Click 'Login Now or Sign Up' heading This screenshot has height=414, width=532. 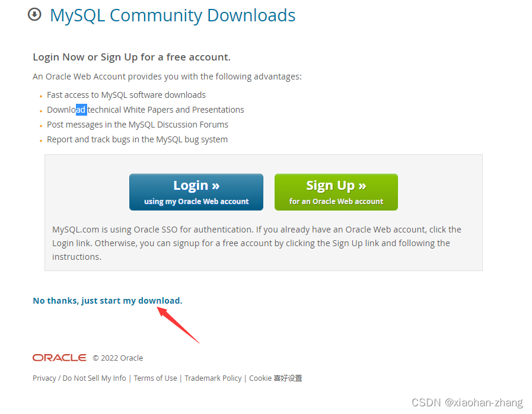132,57
